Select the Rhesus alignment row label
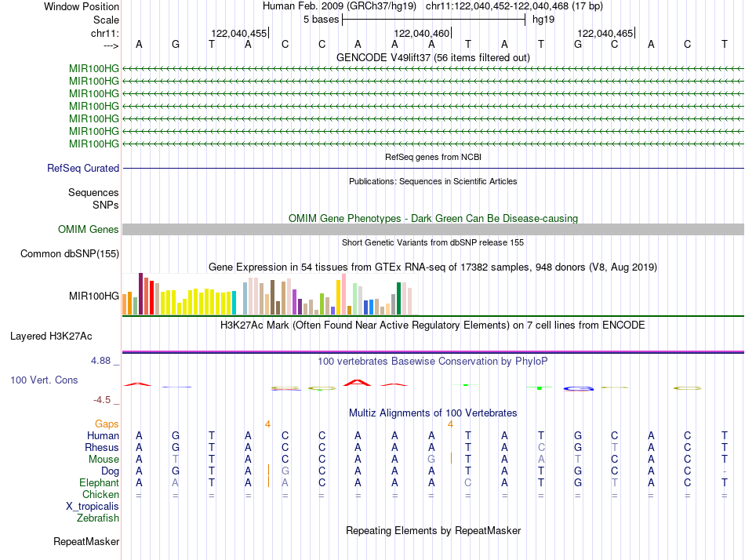The image size is (745, 560). point(102,448)
